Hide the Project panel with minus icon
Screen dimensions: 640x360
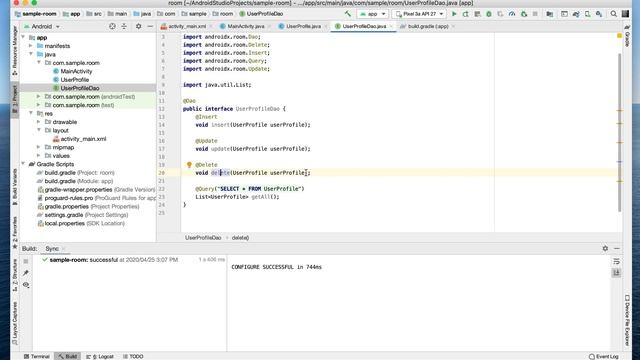[x=150, y=26]
